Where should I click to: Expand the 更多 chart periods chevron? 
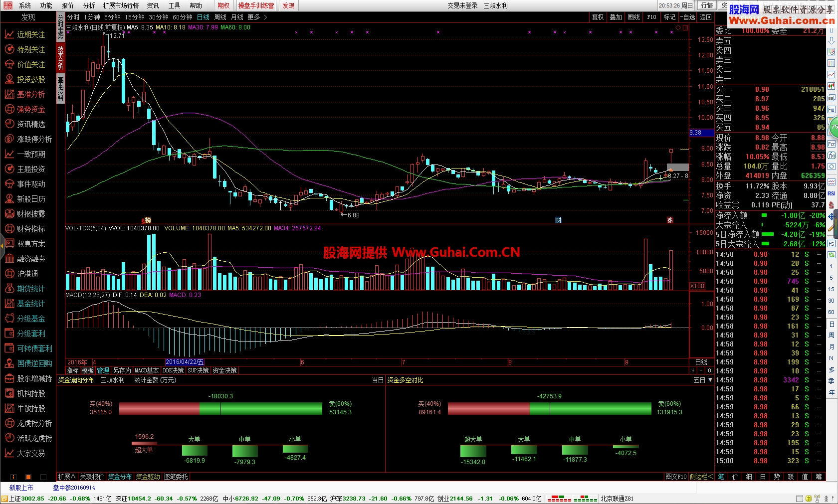(x=265, y=17)
